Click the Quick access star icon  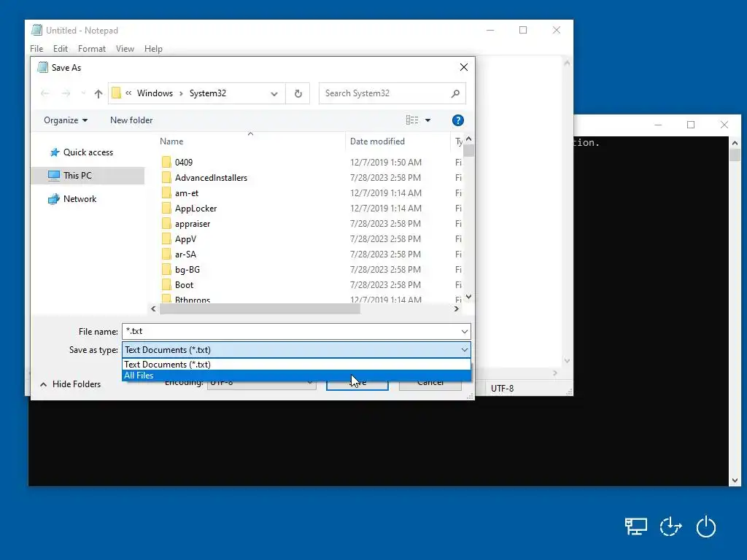click(x=55, y=152)
